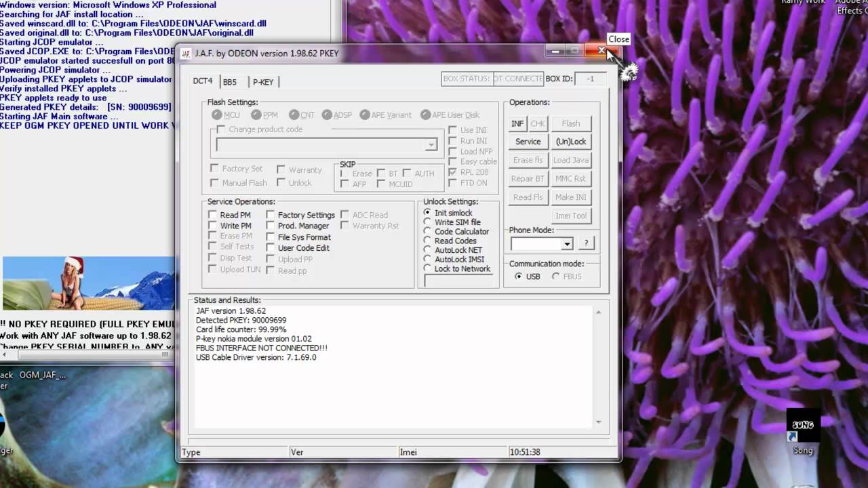Click status log scrollbar down arrow
Viewport: 868px width, 488px height.
click(x=598, y=422)
